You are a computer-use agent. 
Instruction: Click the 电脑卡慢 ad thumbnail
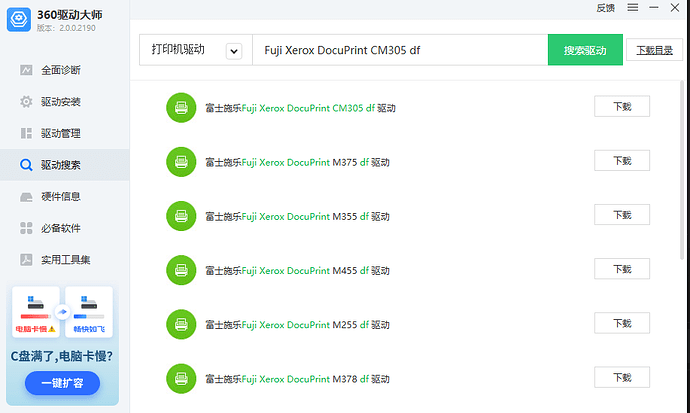click(36, 312)
